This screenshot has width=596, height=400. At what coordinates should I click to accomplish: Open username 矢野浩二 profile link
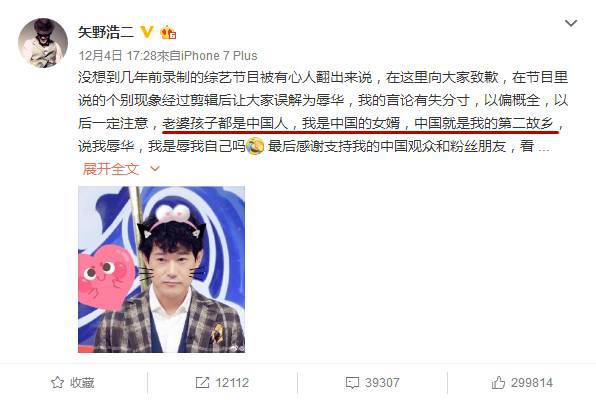tap(106, 32)
